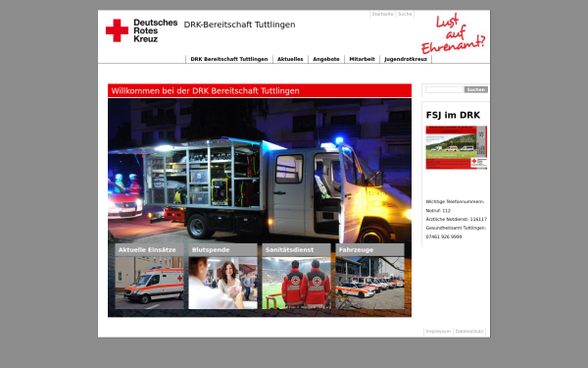
Task: Go to the Mitarbeit menu item
Action: (362, 59)
